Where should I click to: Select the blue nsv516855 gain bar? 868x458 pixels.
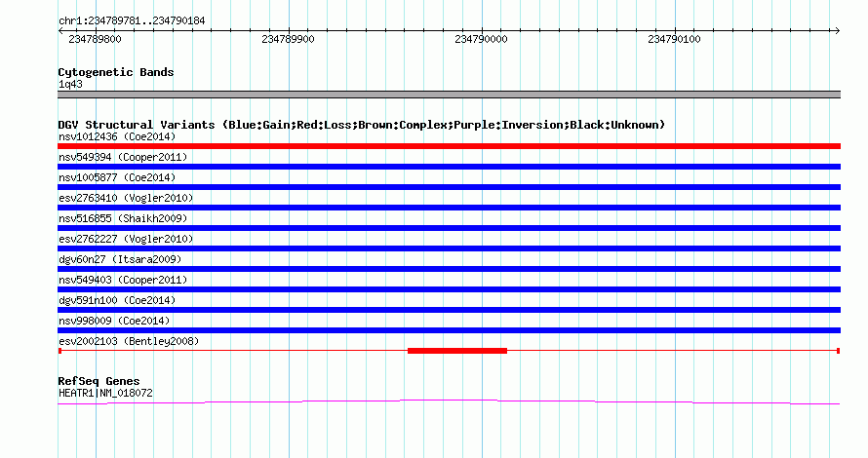(x=449, y=228)
